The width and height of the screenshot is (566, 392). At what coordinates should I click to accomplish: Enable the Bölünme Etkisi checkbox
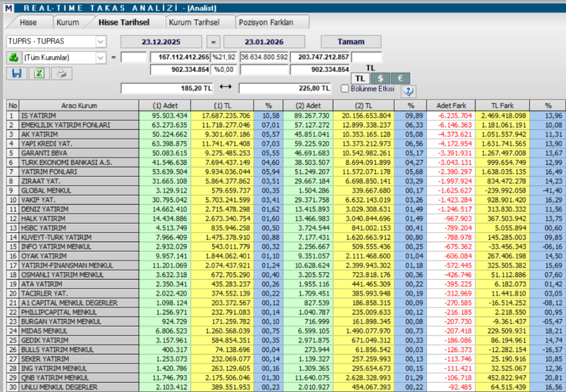coord(345,88)
